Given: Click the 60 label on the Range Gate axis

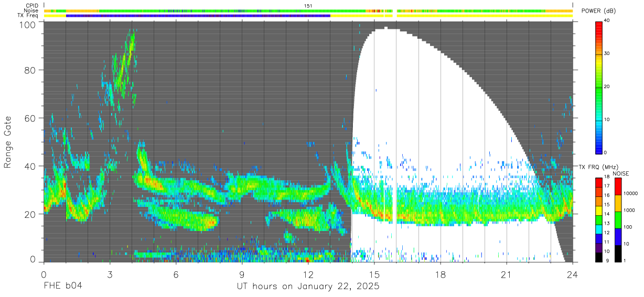Looking at the screenshot, I should pos(30,118).
